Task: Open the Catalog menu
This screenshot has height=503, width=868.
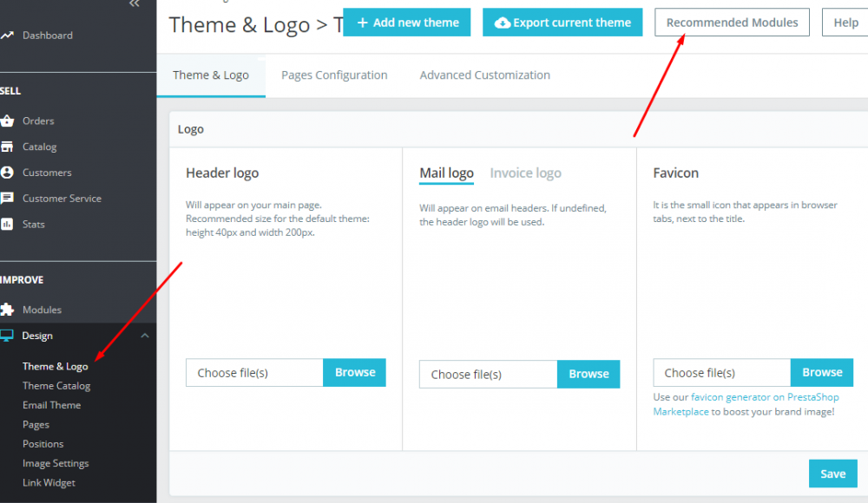Action: (39, 147)
